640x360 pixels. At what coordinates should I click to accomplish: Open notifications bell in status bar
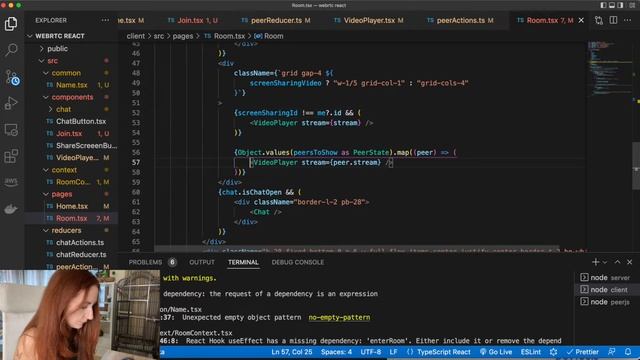coord(628,352)
